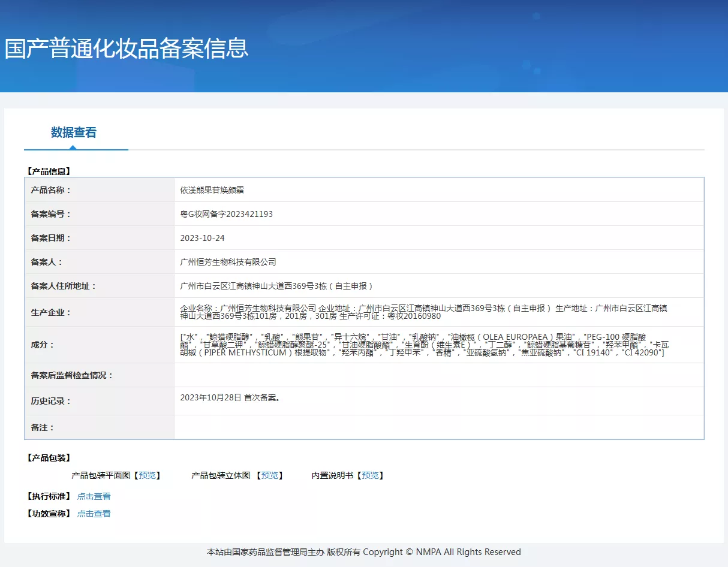This screenshot has height=567, width=728.
Task: Click the 【产品信息】 section heading
Action: (x=49, y=171)
